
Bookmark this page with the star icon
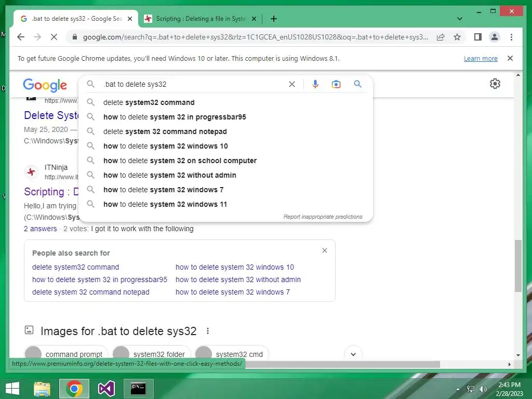pos(457,37)
